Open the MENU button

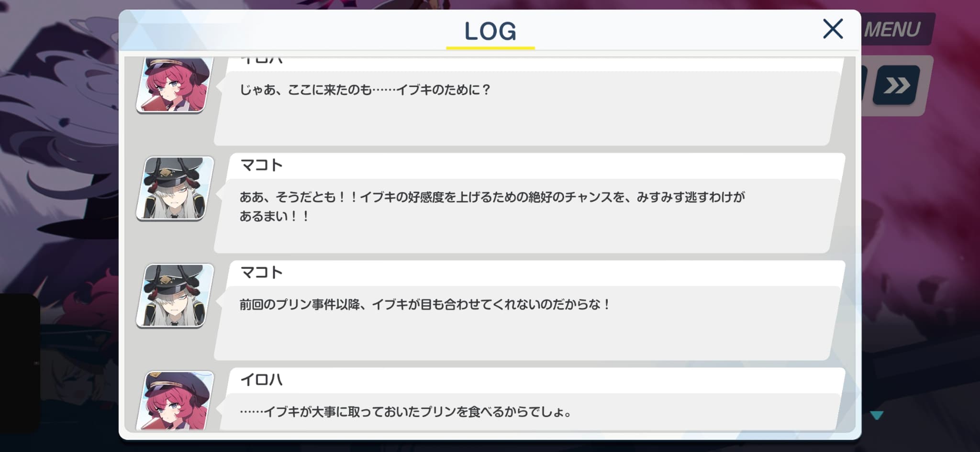pos(895,29)
